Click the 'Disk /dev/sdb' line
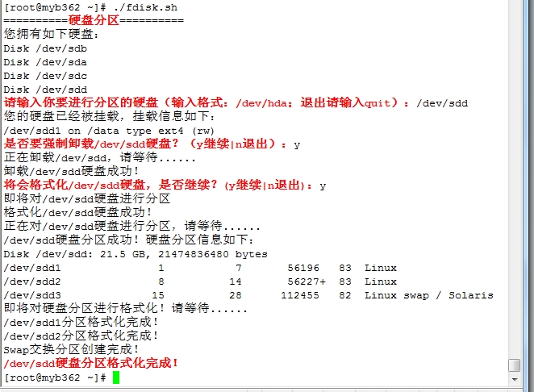 pyautogui.click(x=45, y=48)
